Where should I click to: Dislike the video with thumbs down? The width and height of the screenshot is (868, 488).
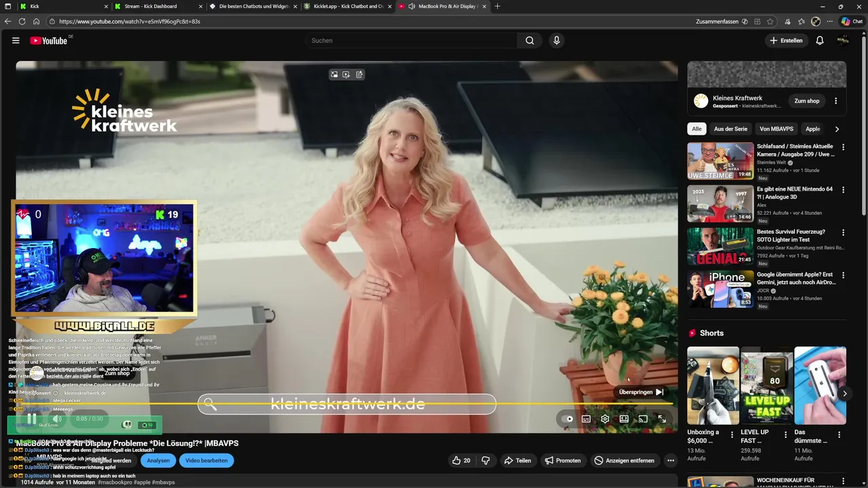pyautogui.click(x=486, y=460)
